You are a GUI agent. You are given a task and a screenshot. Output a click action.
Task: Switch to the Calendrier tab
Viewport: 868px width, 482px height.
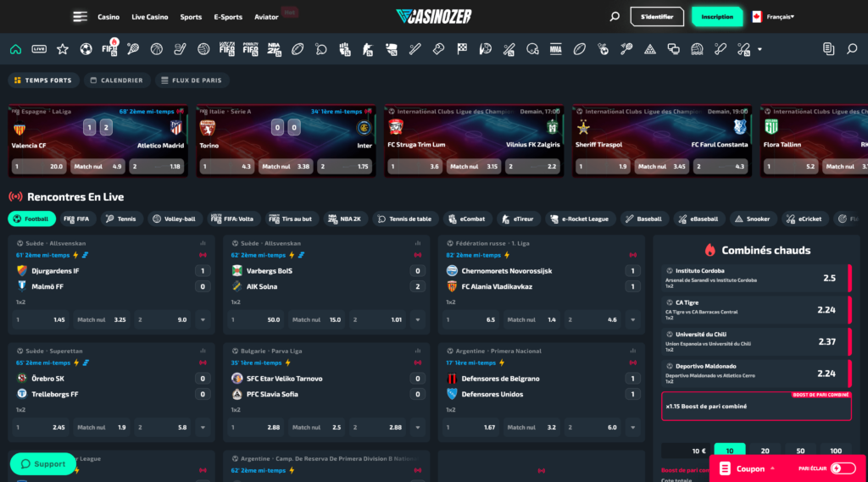click(x=117, y=80)
